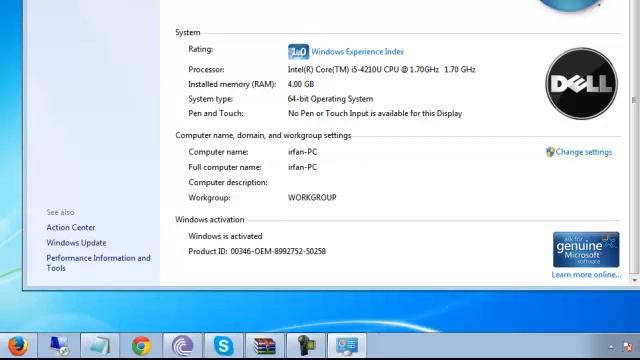Click the Windows is activated text
Image resolution: width=640 pixels, height=360 pixels.
coord(225,236)
